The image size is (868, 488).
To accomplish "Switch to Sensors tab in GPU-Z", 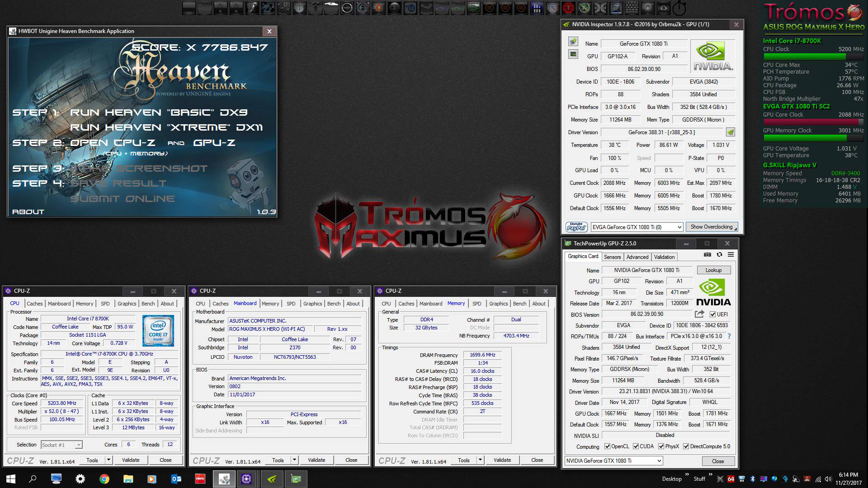I will [x=612, y=257].
